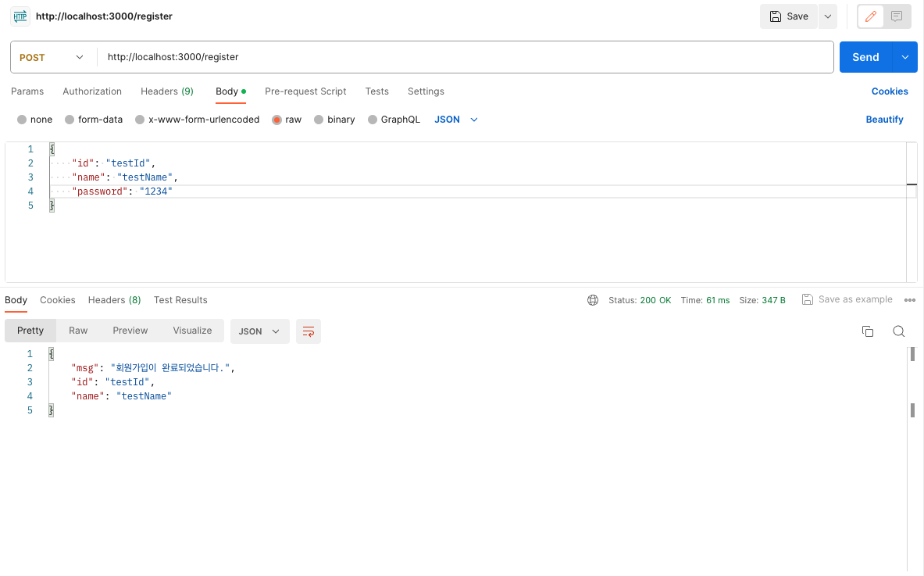
Task: Click the "name": "testName" line in request body
Action: point(125,177)
